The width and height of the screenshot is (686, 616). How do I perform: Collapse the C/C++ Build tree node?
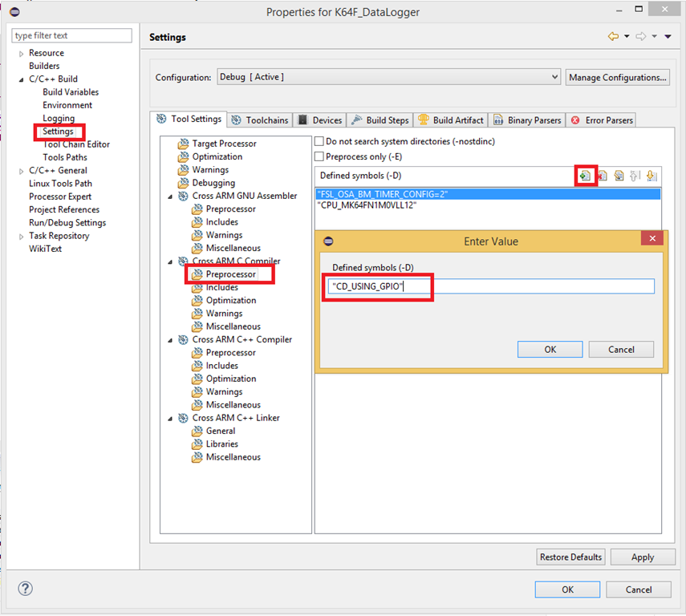22,79
